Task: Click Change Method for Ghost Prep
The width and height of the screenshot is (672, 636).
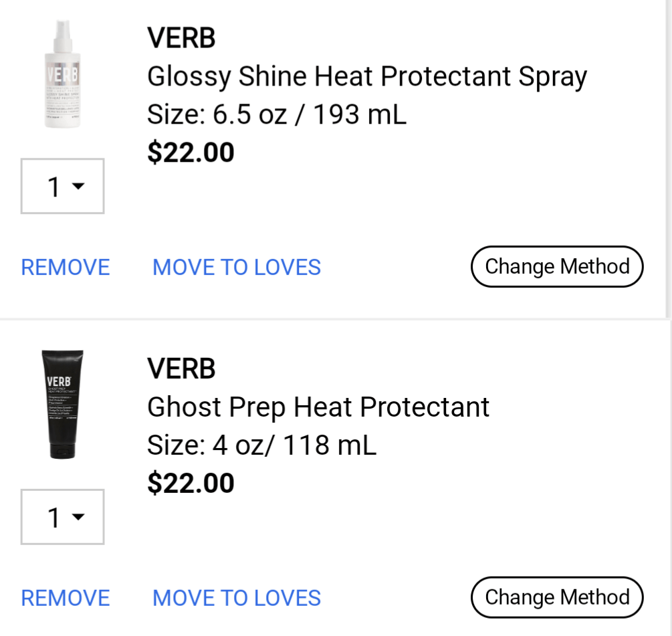Action: (x=557, y=597)
